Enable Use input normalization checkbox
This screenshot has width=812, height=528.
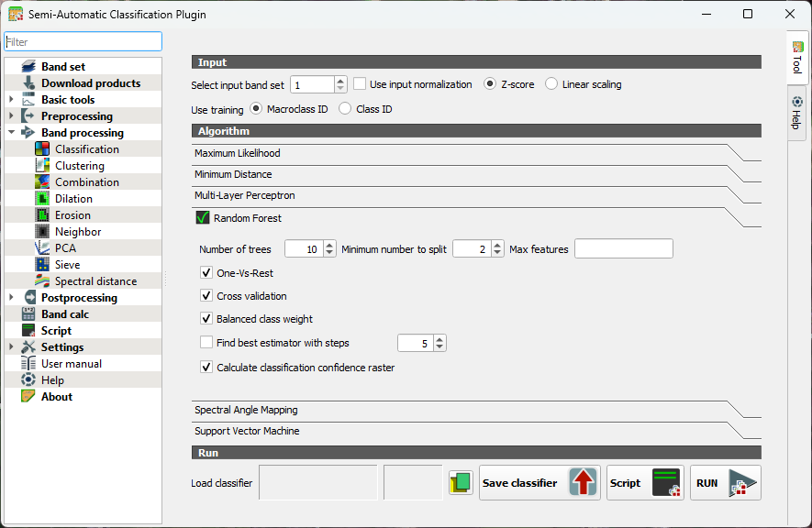360,84
